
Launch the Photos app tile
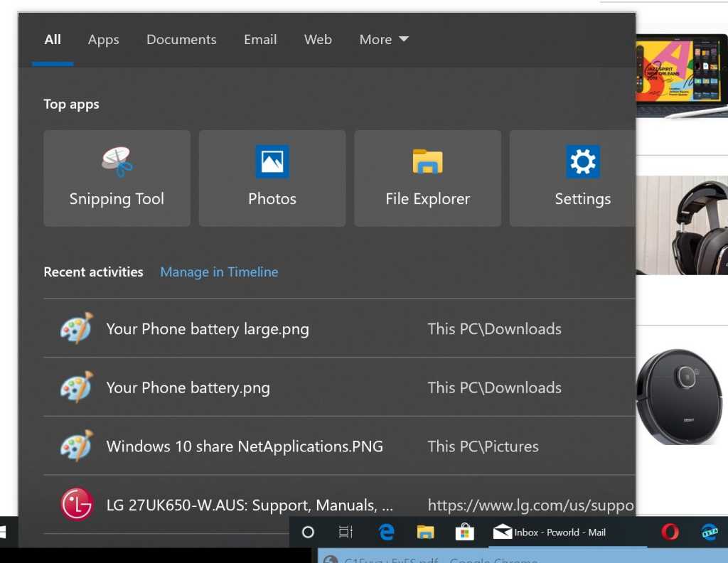272,178
